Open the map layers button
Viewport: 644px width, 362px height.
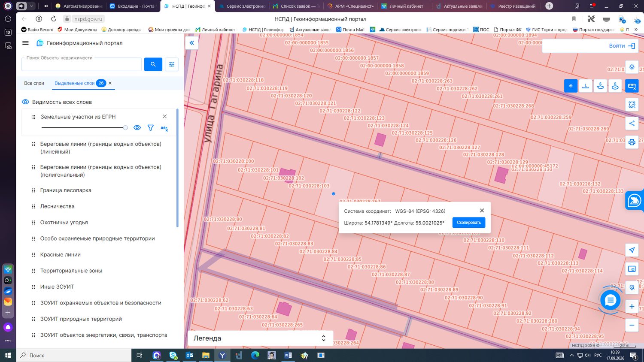pyautogui.click(x=632, y=67)
